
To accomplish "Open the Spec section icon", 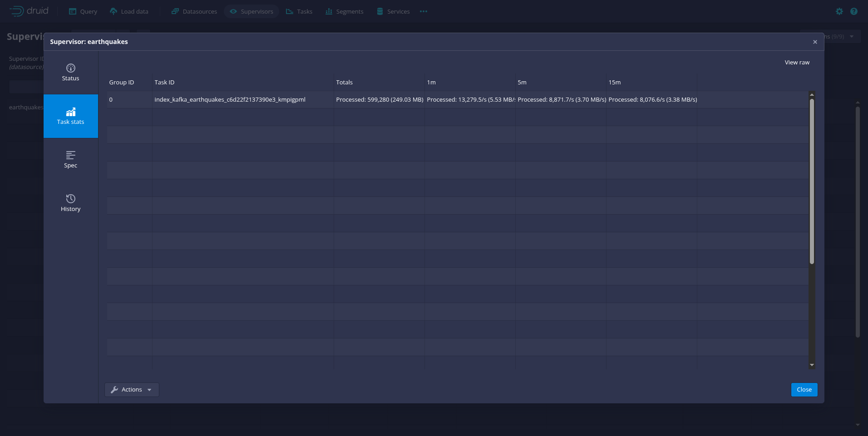I will (70, 155).
